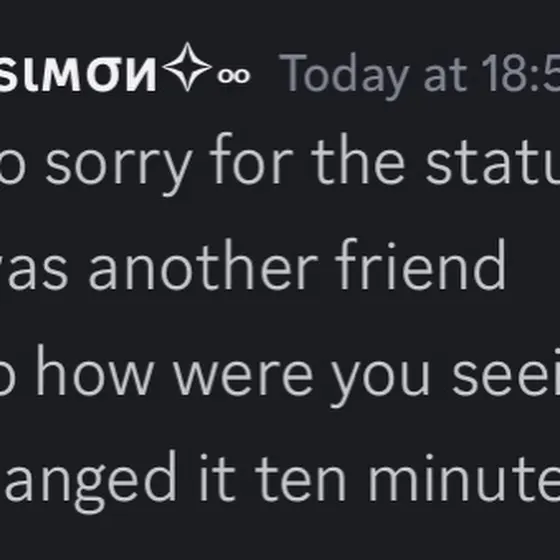560x560 pixels.
Task: Click the word "another" in the second line
Action: coord(203,265)
